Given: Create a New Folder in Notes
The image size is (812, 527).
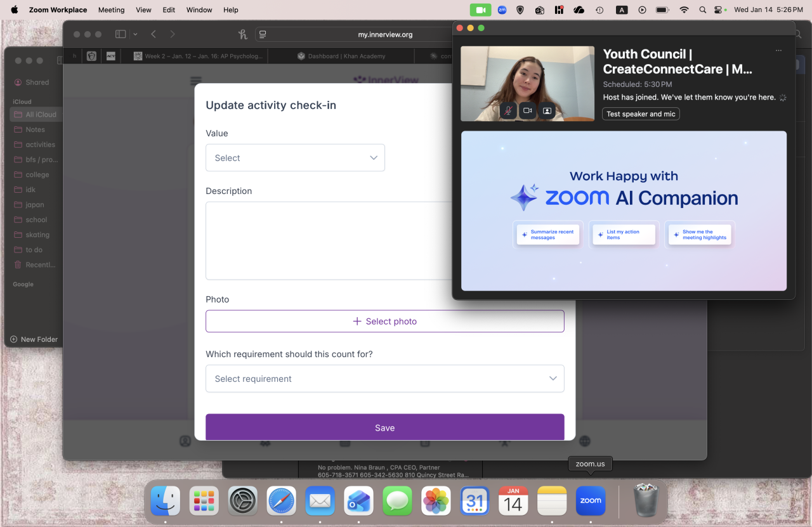Looking at the screenshot, I should pos(34,339).
